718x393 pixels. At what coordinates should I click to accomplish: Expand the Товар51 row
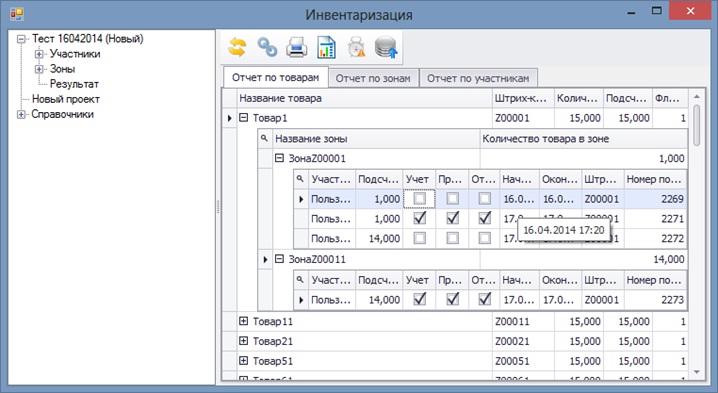(244, 360)
